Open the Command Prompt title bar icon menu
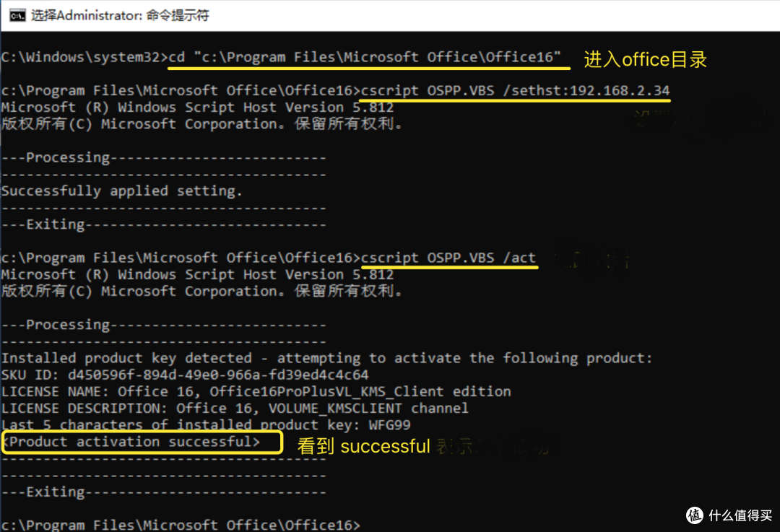 coord(17,15)
